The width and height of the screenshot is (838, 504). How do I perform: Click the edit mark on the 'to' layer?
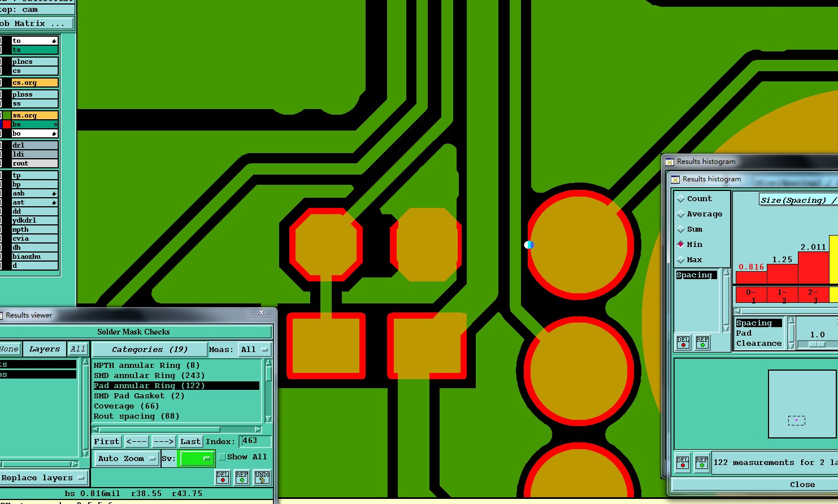pos(54,41)
